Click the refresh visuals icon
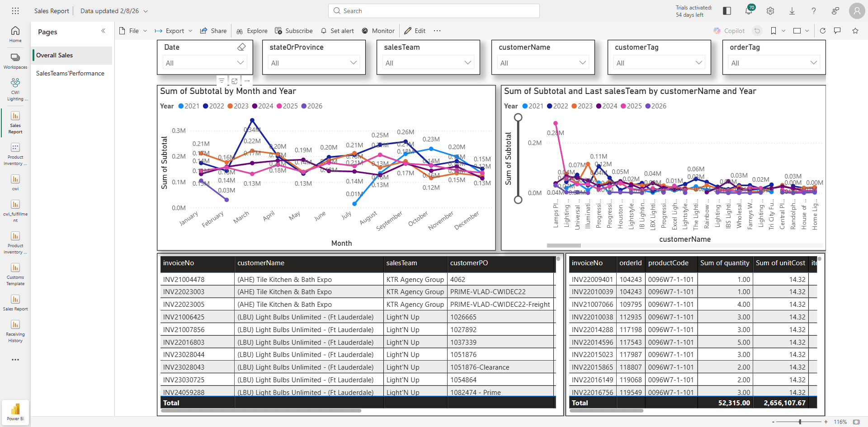 (x=823, y=31)
